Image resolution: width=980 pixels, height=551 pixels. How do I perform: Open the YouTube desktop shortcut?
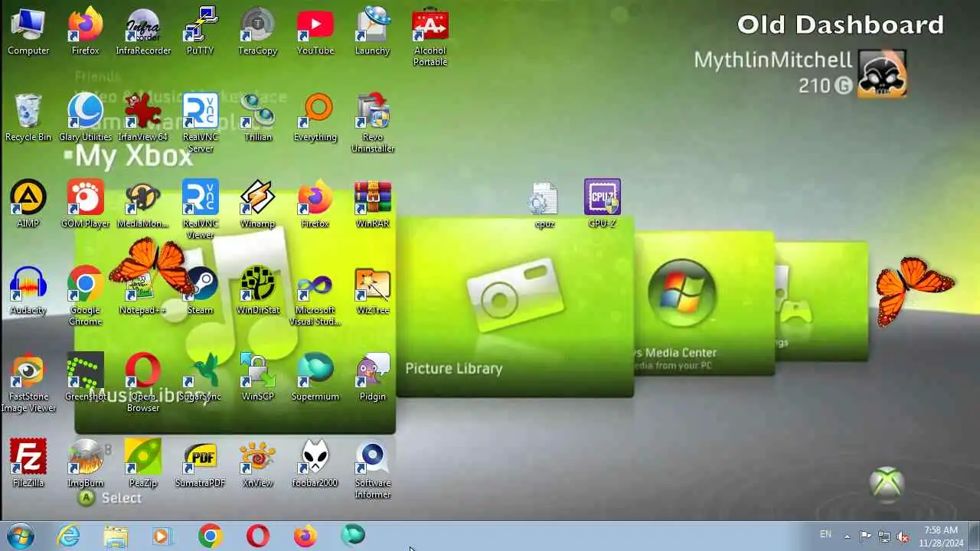315,31
